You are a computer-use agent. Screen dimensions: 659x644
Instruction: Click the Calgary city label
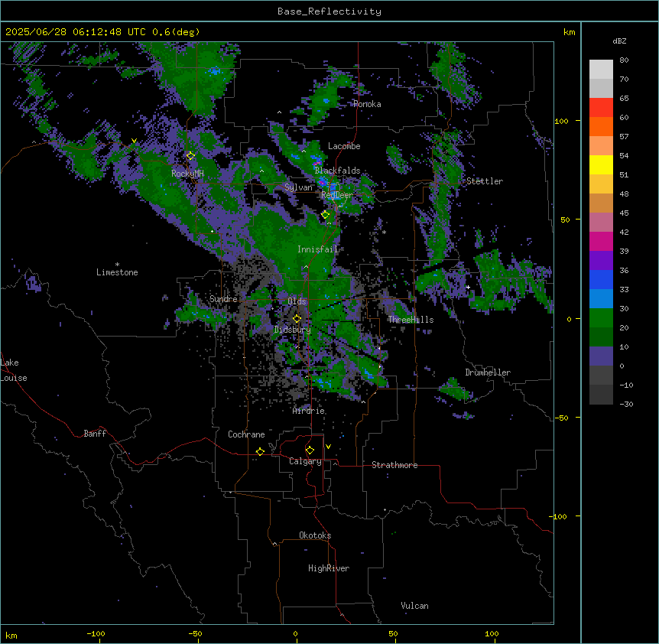pos(305,461)
